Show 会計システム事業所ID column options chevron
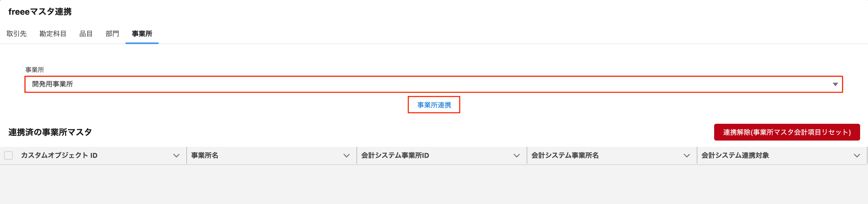The height and width of the screenshot is (204, 868). pos(516,155)
